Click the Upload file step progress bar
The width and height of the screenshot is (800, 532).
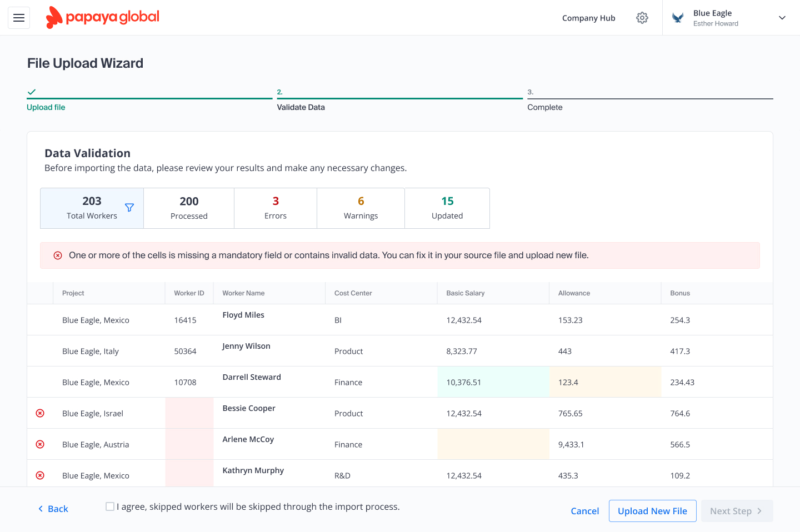149,98
